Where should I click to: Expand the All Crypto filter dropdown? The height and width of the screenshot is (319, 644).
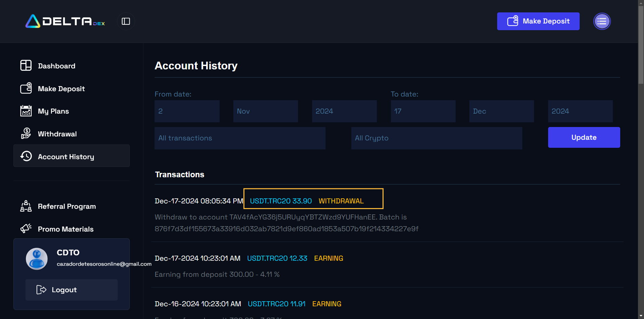436,138
